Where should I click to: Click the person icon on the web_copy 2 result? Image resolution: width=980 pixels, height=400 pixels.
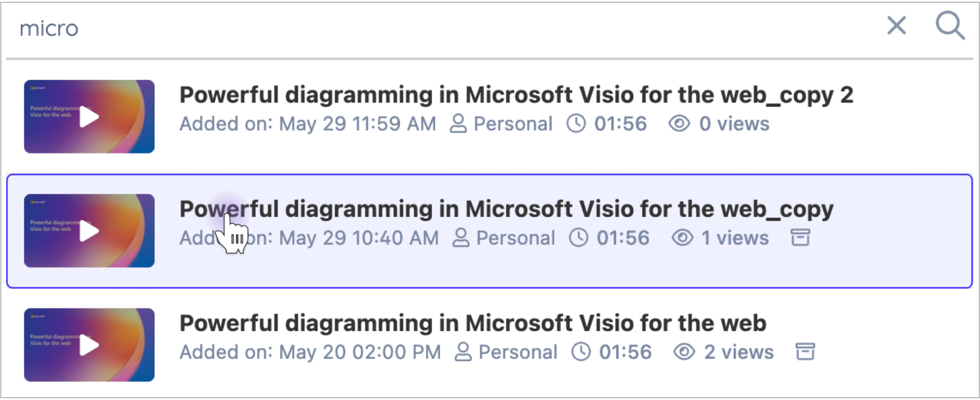pyautogui.click(x=458, y=123)
